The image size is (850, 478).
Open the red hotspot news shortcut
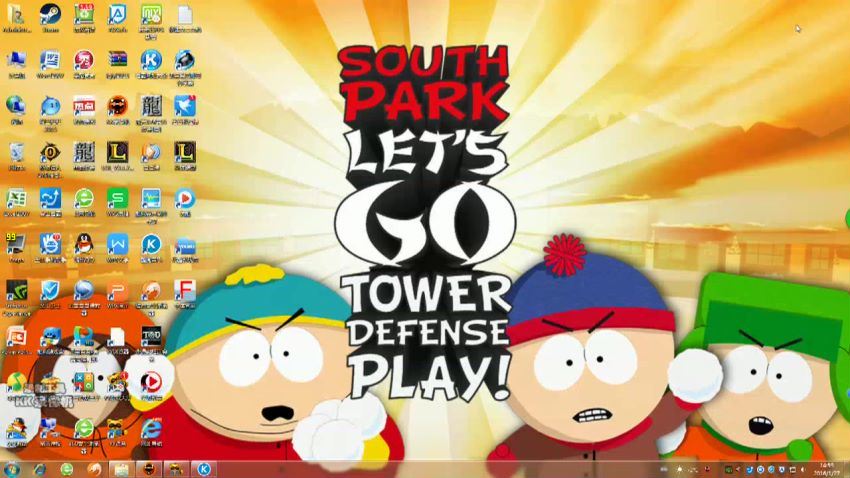tap(84, 106)
